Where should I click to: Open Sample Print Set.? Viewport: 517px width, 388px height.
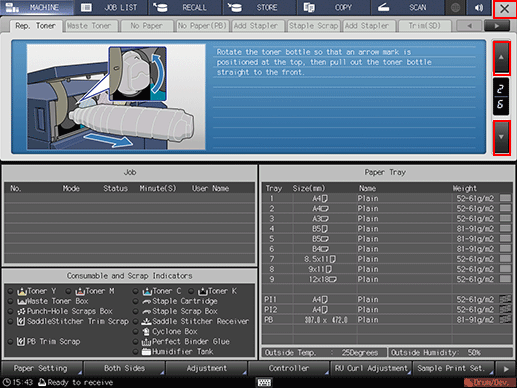[x=453, y=368]
